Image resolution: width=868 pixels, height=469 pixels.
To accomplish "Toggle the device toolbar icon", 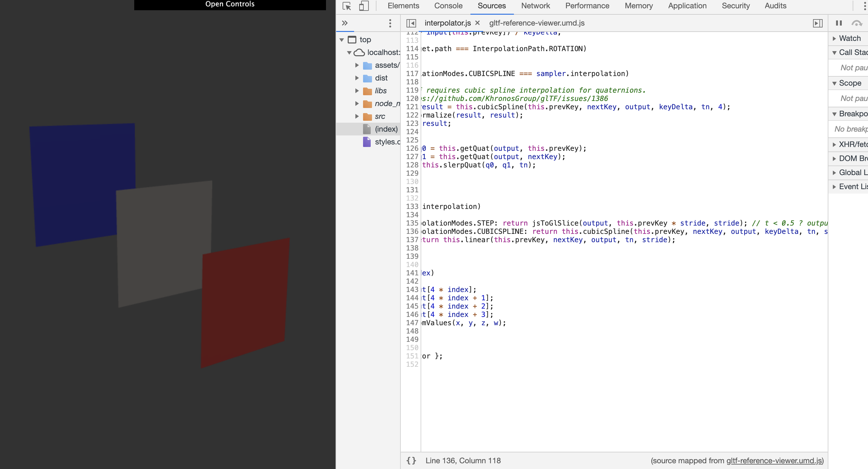I will pos(364,6).
